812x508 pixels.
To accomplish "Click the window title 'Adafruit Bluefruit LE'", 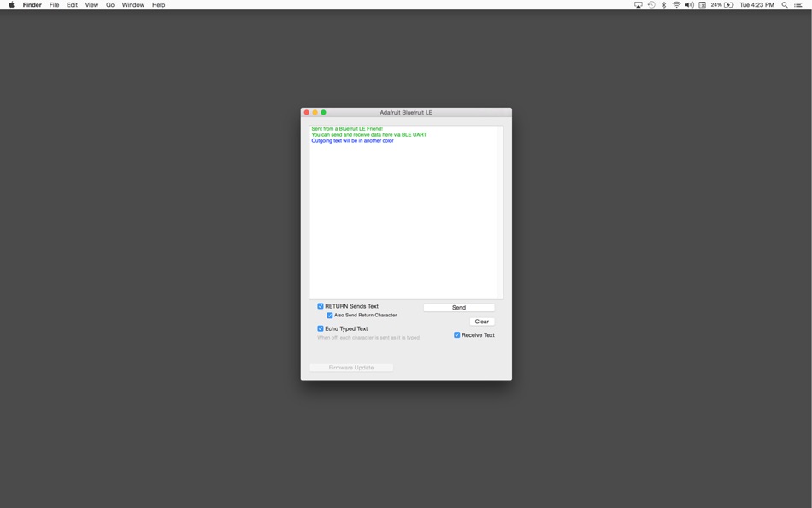I will [406, 113].
